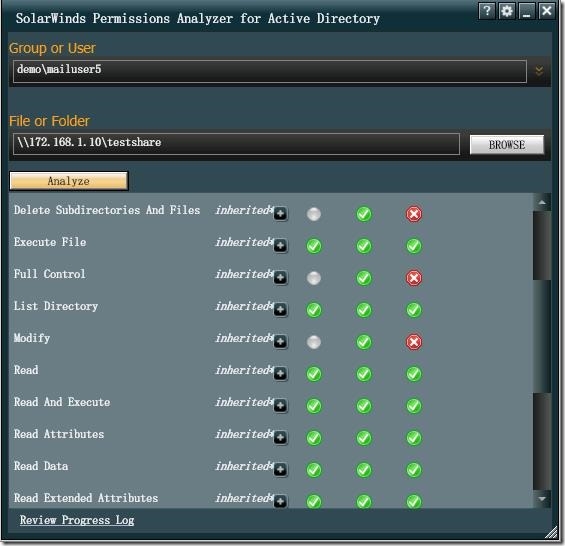Click red X in Modify row

point(414,342)
